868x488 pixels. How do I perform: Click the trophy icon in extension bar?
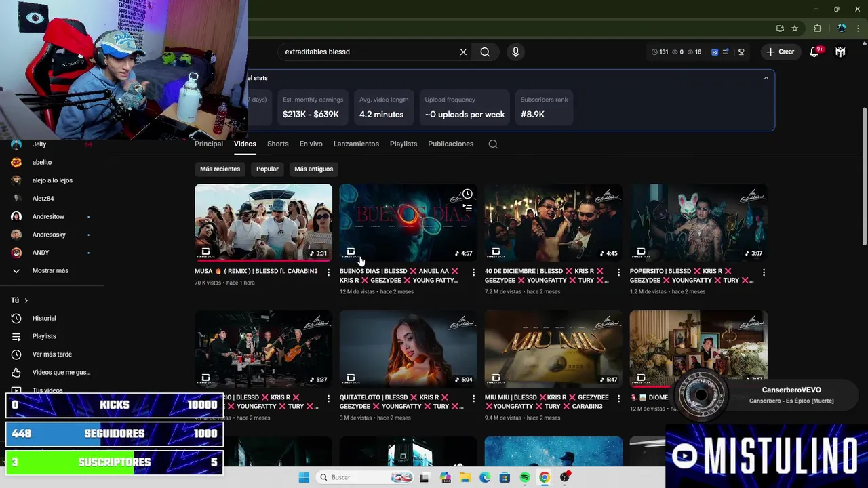741,52
